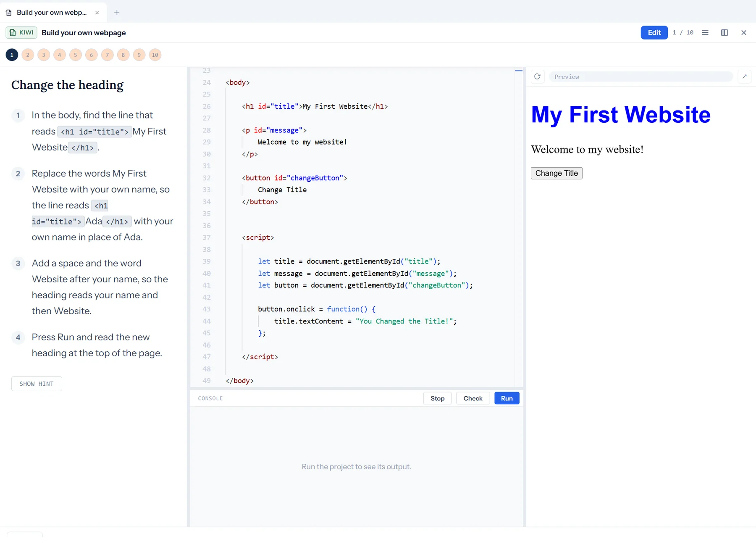This screenshot has width=756, height=537.
Task: Click the <button id="changeButton"> line
Action: pos(294,178)
